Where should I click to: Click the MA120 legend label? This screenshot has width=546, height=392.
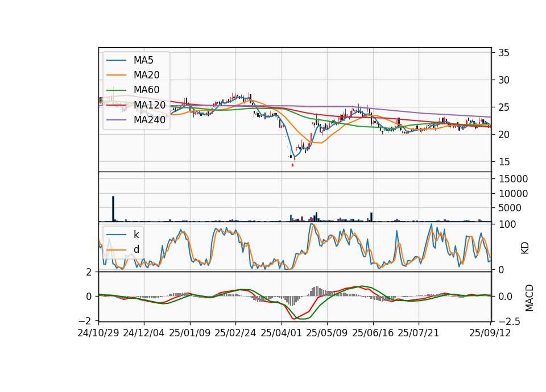coord(150,105)
